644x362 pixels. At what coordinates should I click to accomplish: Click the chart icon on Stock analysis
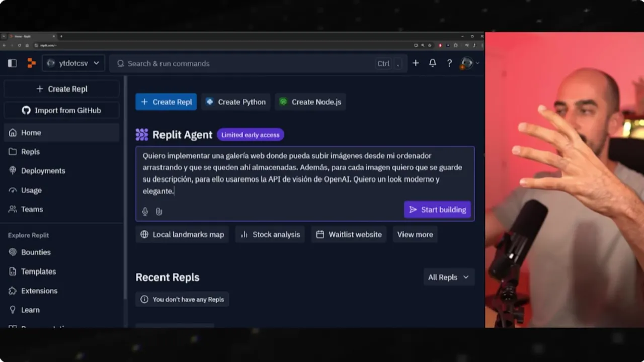[x=244, y=234]
